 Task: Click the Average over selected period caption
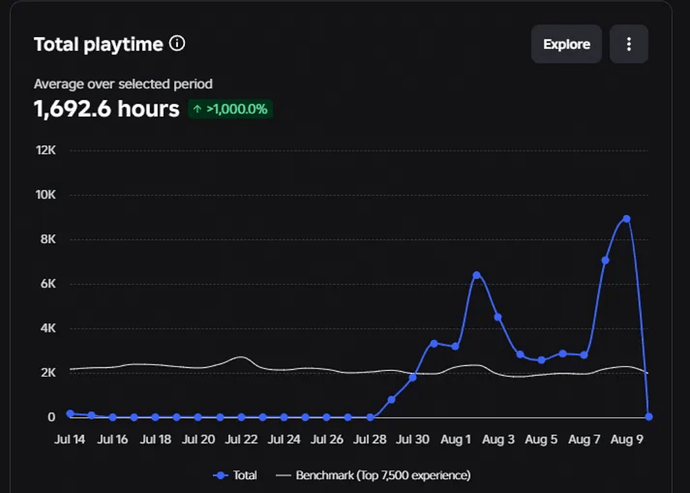coord(123,84)
